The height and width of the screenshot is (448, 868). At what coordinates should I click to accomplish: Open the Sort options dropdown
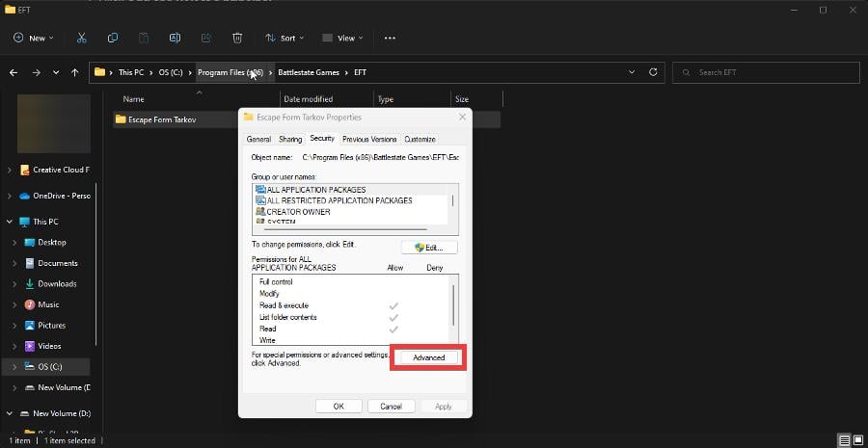285,39
